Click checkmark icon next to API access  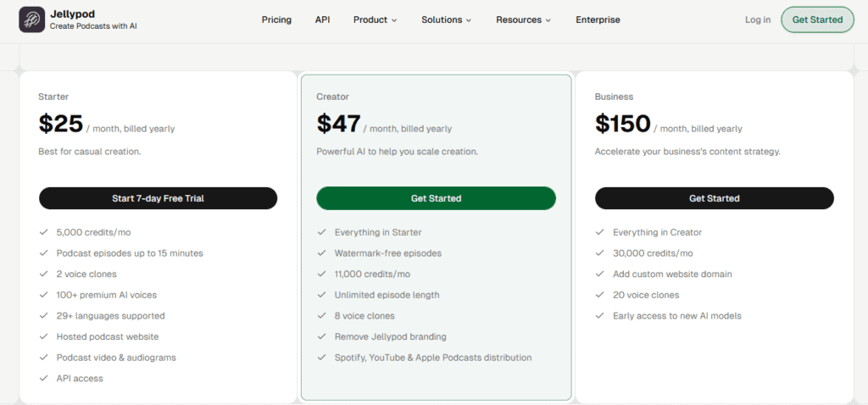tap(43, 379)
